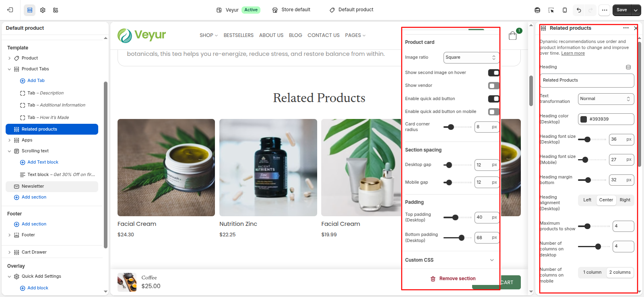644x297 pixels.
Task: Click the Veyur logo in preview
Action: 142,35
